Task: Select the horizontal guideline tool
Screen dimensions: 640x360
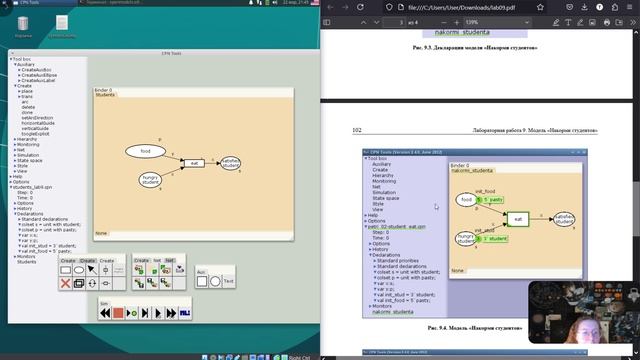Action: click(x=106, y=283)
